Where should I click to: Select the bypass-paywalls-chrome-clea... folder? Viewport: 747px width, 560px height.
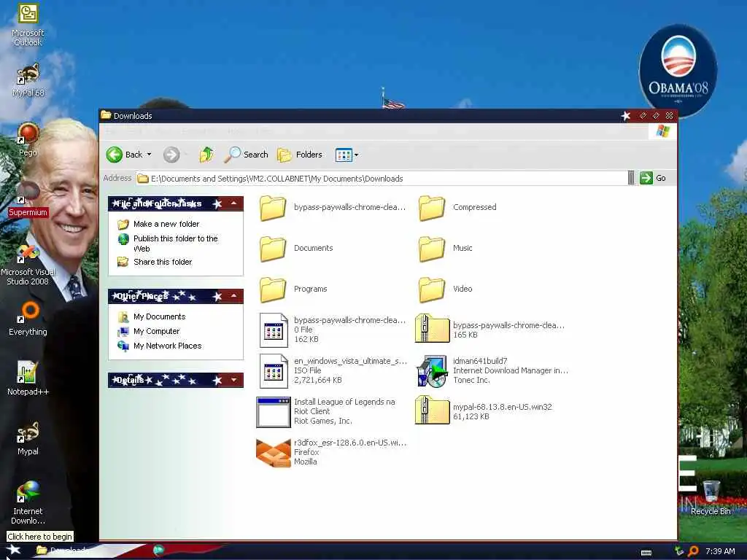tap(333, 208)
